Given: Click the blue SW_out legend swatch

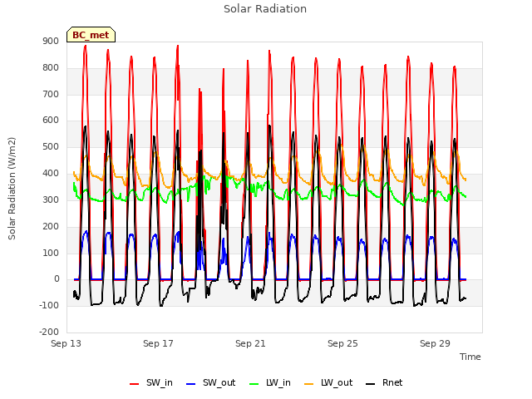Looking at the screenshot, I should coord(191,384).
